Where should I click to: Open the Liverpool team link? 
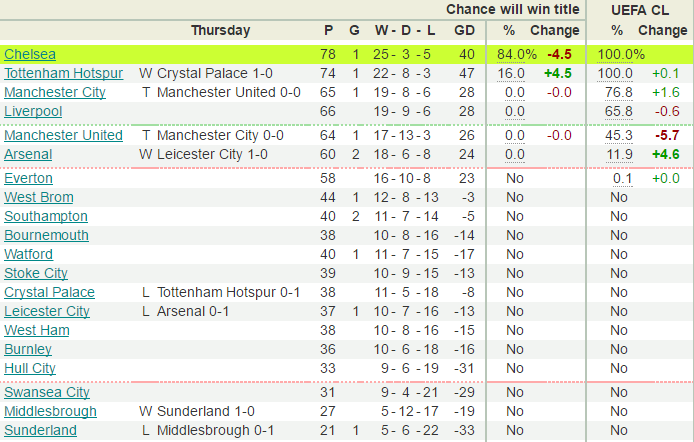[x=33, y=111]
